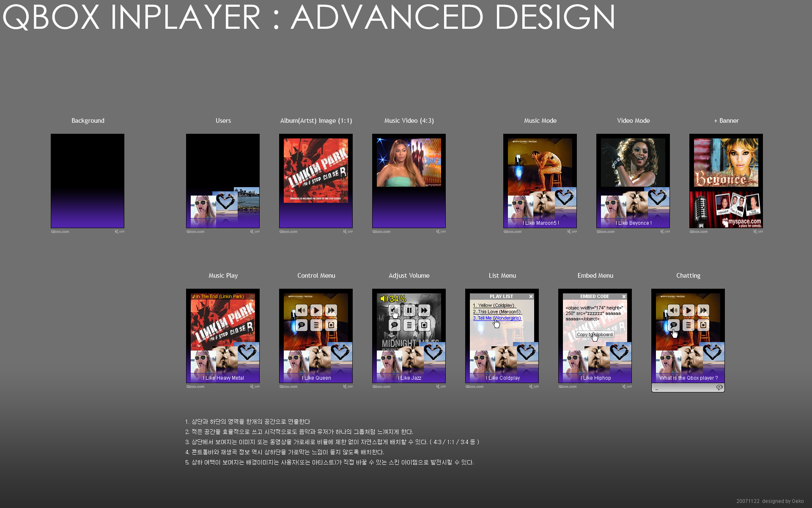Click the 'I Like Beyonce !' caption
Screen dimensions: 812x508
pos(634,223)
